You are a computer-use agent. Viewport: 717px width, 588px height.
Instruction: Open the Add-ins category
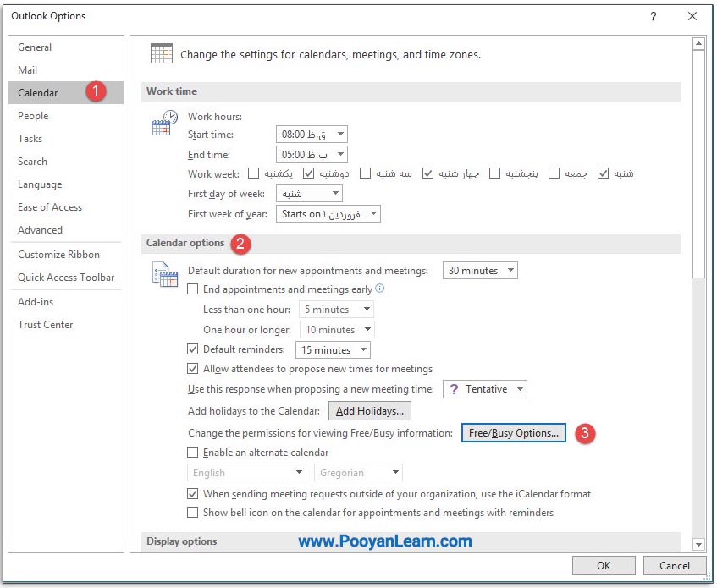tap(66, 302)
